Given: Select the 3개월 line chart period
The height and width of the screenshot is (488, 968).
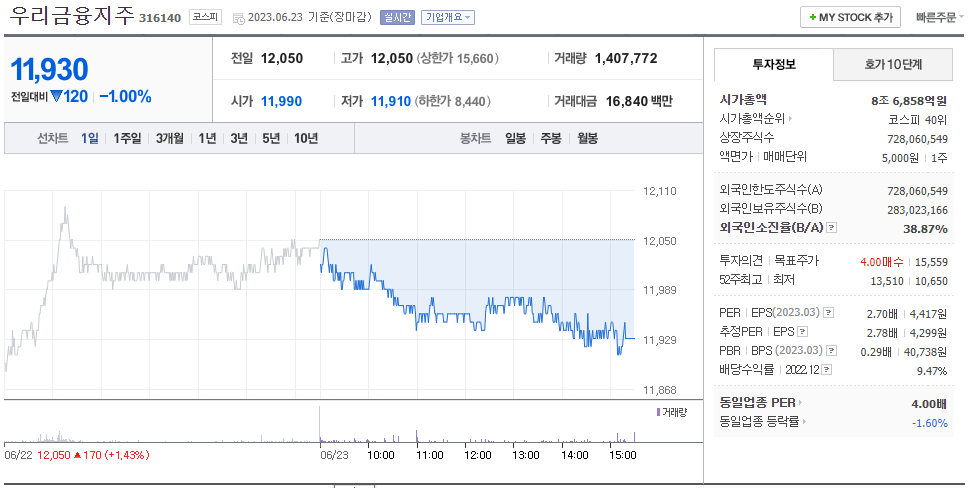Looking at the screenshot, I should tap(170, 138).
